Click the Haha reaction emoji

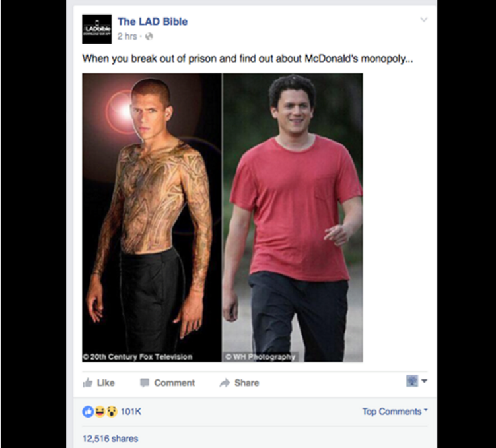coord(100,412)
